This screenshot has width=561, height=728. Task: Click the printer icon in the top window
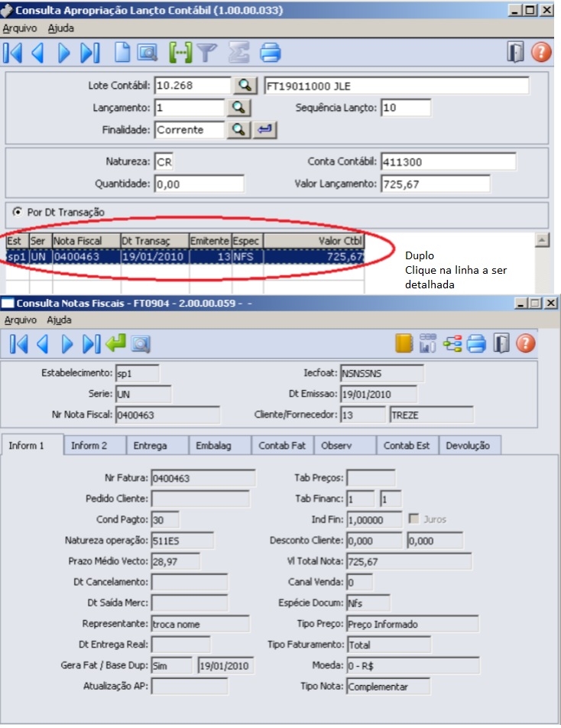(270, 53)
